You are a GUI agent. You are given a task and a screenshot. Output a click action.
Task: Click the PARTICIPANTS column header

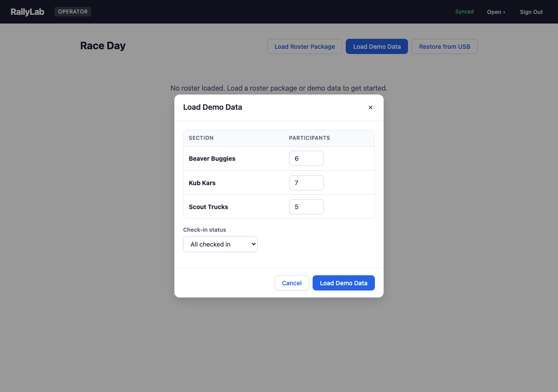[x=310, y=138]
